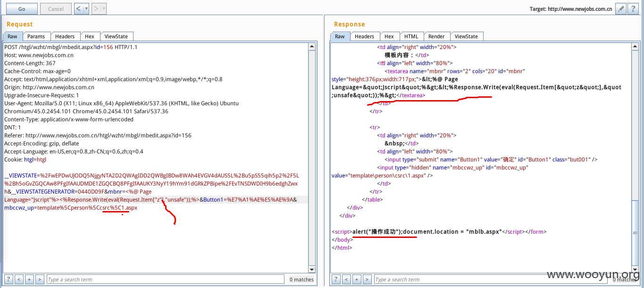644x288 pixels.
Task: Switch to the Response Headers tab
Action: pyautogui.click(x=364, y=36)
